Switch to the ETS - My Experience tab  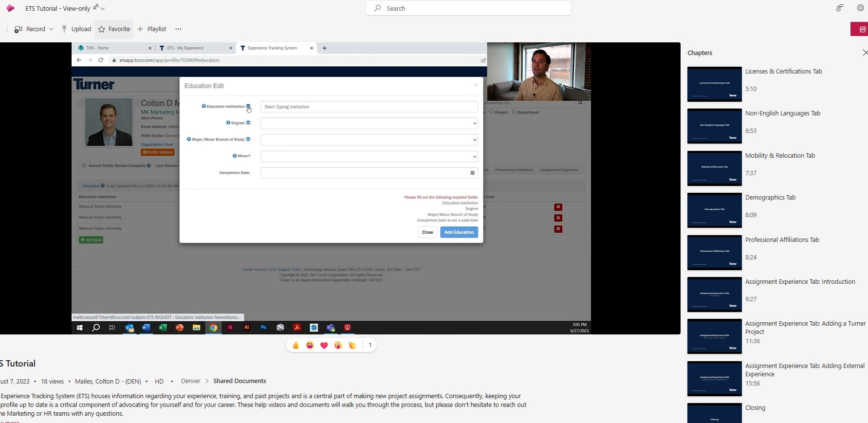(196, 48)
